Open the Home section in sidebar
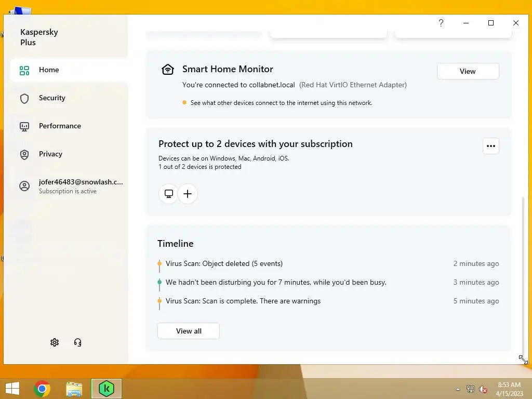Image resolution: width=532 pixels, height=399 pixels. click(x=69, y=70)
